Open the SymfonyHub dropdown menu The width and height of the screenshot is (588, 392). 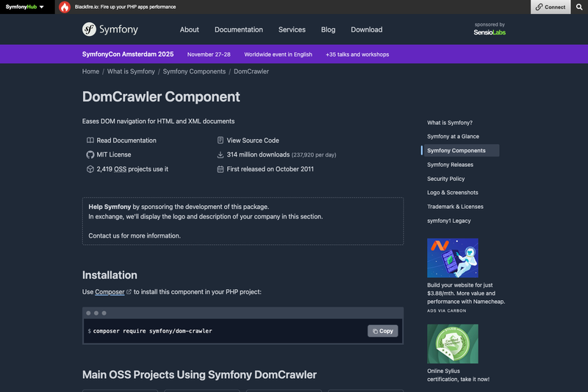pos(25,7)
